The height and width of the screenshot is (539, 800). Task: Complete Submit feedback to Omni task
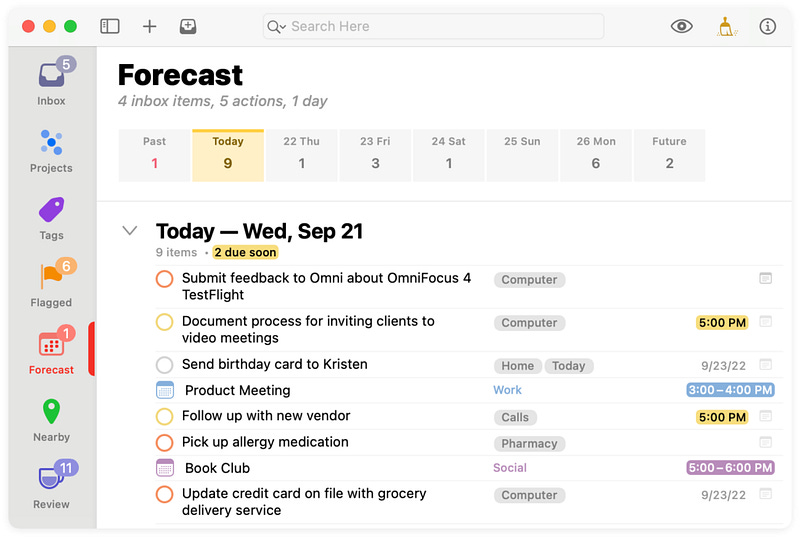164,279
